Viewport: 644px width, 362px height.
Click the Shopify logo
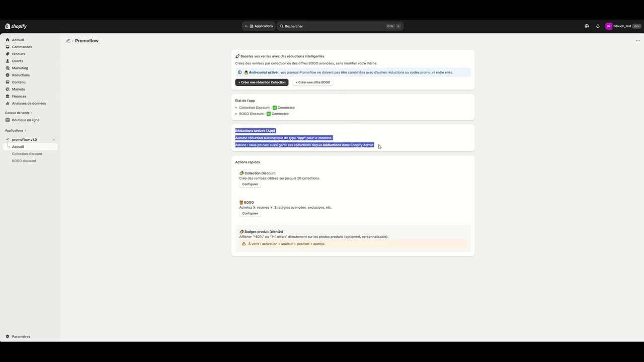(x=16, y=26)
